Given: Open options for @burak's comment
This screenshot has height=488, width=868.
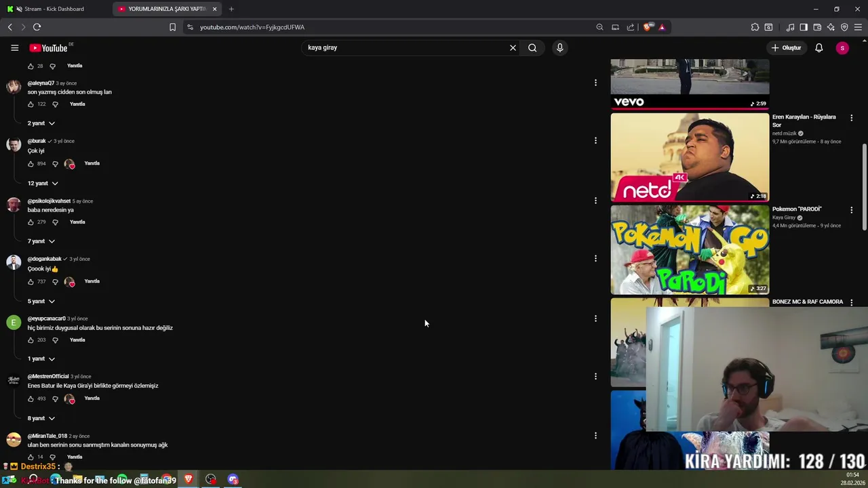Looking at the screenshot, I should (595, 140).
